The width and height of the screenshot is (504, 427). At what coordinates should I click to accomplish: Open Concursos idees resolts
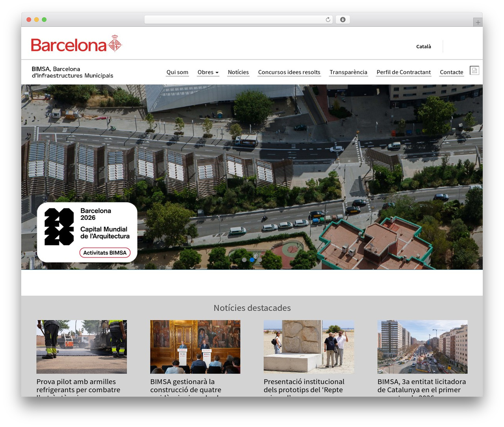pyautogui.click(x=289, y=72)
